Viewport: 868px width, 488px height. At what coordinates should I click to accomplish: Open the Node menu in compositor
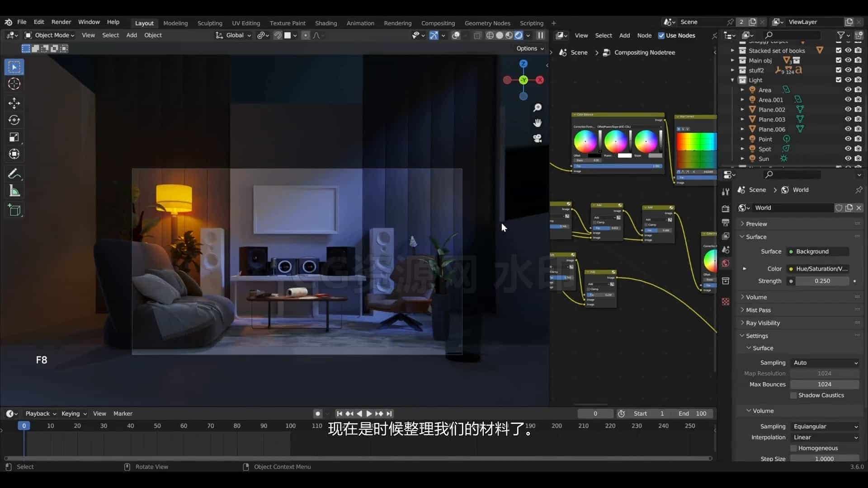point(644,36)
